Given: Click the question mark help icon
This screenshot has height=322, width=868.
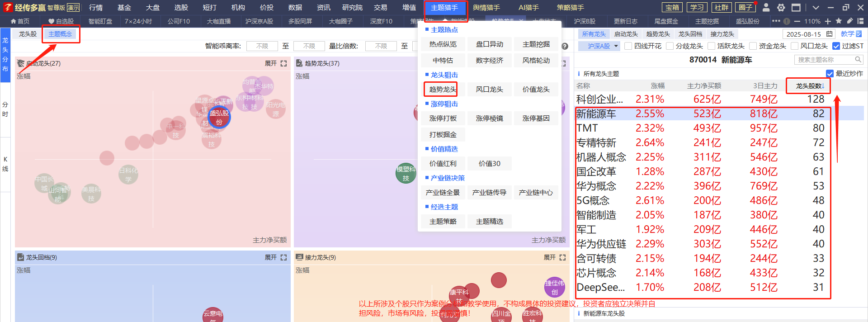Looking at the screenshot, I should click(x=565, y=46).
